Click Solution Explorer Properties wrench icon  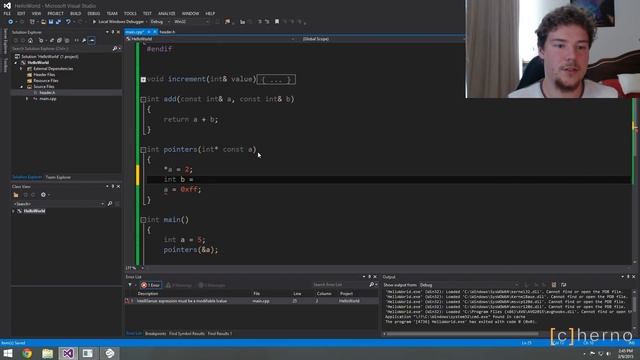click(x=84, y=40)
